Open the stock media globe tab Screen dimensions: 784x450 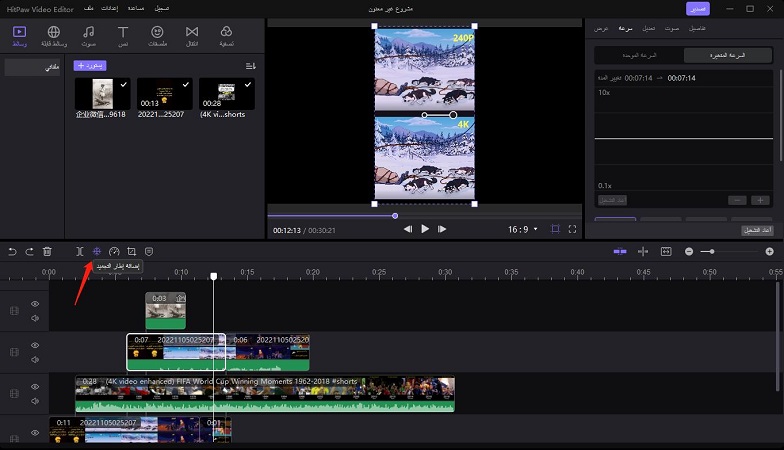[x=54, y=36]
